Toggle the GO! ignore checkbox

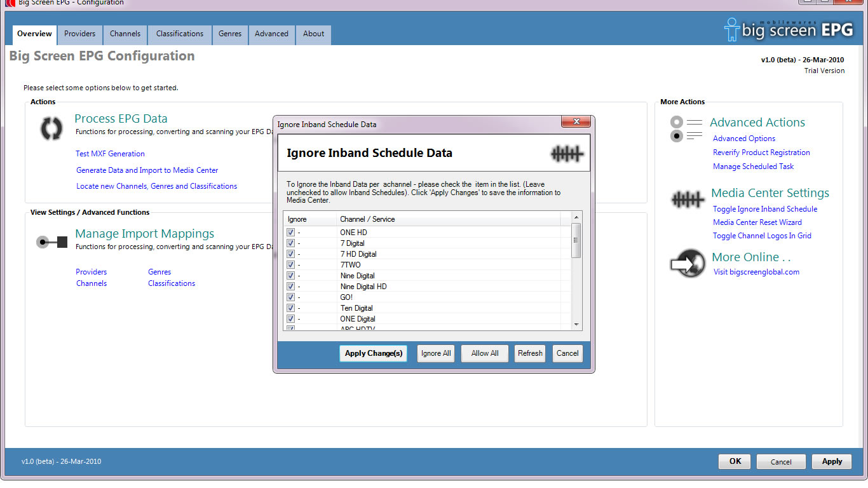(x=290, y=297)
